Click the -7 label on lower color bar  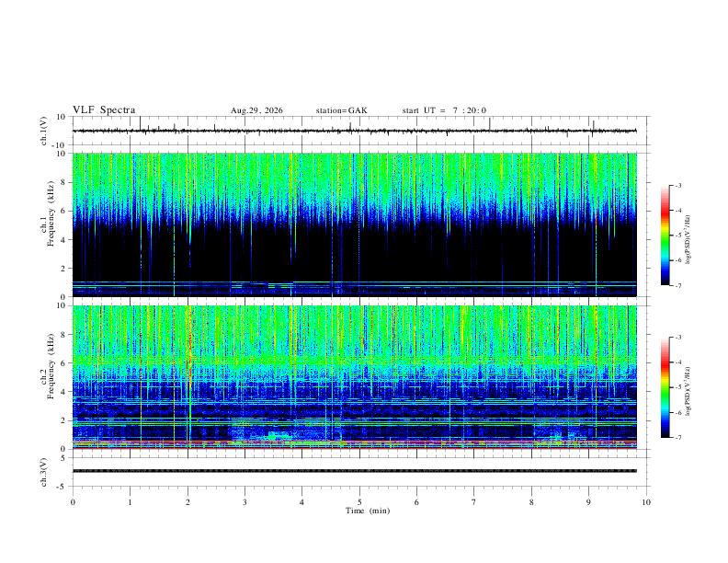pyautogui.click(x=678, y=437)
